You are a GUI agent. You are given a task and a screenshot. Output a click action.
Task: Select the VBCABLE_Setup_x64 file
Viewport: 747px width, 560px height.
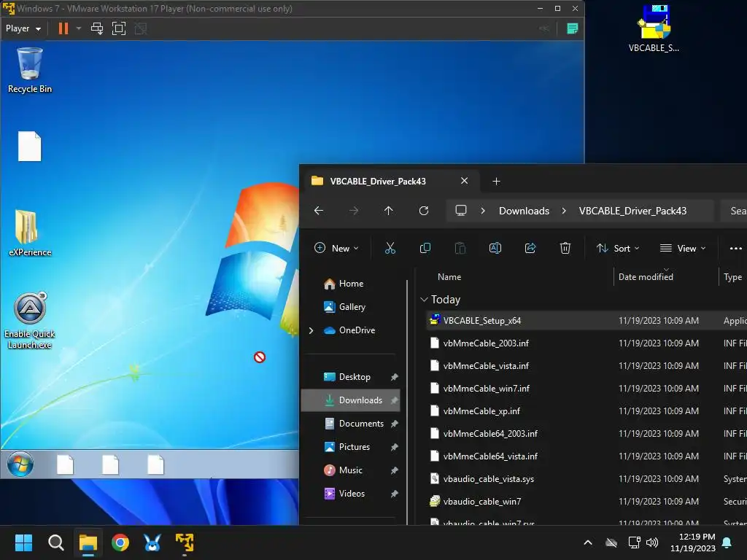tap(586, 321)
